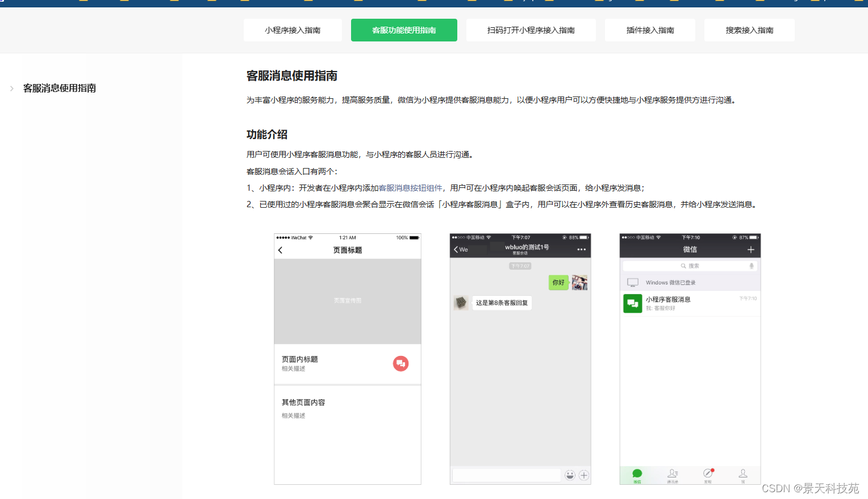Click the gray 页面宣传图 banner placeholder
Viewport: 868px width, 499px height.
click(x=348, y=301)
